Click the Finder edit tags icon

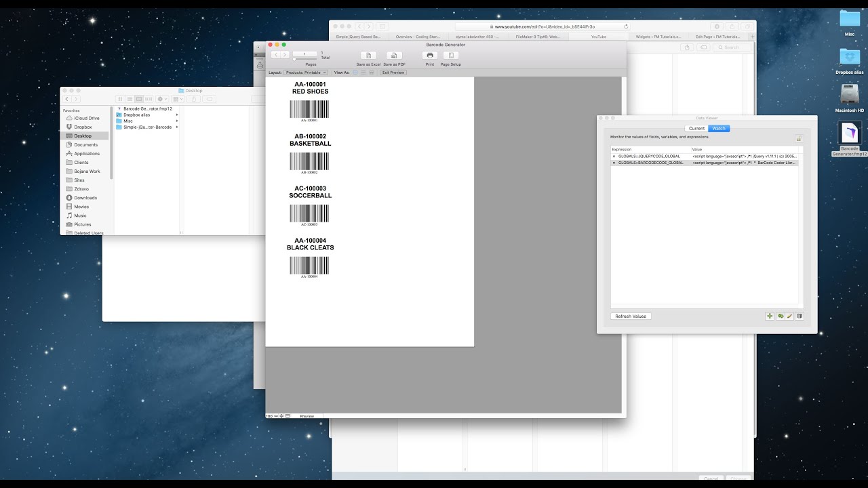click(210, 99)
